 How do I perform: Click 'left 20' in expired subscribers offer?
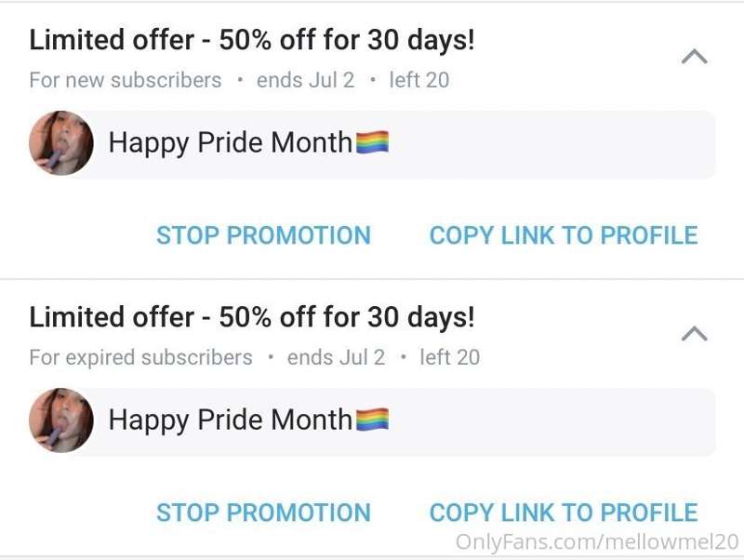click(x=450, y=357)
